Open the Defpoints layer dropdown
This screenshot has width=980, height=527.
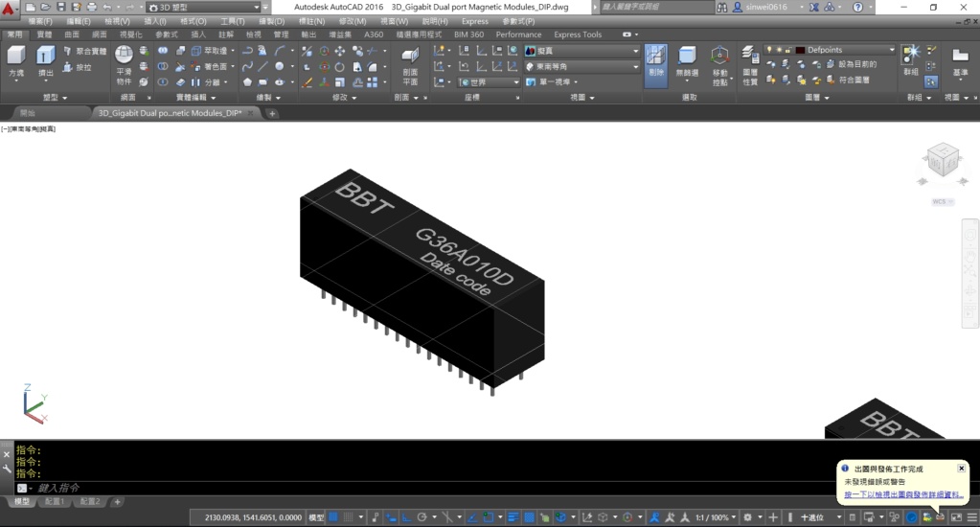pos(831,50)
